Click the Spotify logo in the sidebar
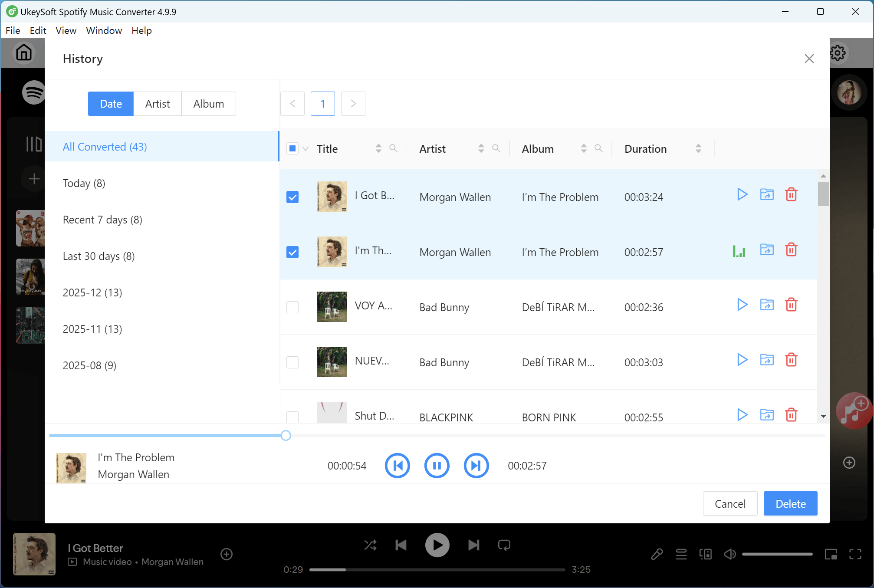 click(x=34, y=92)
